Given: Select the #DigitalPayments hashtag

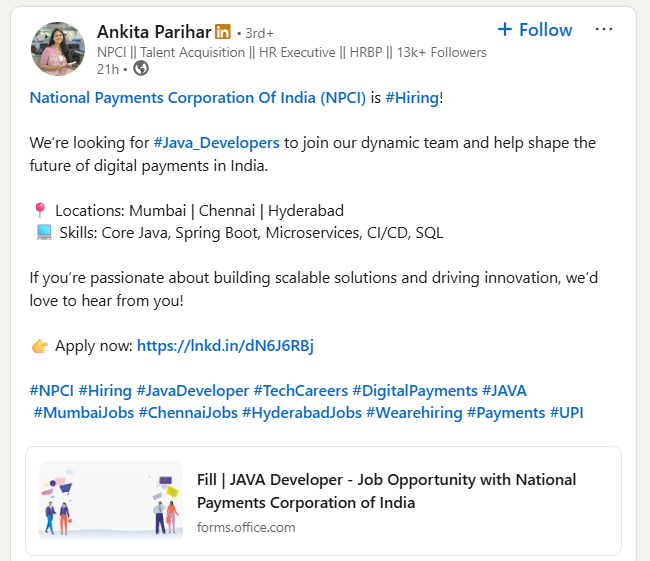Looking at the screenshot, I should tap(415, 390).
